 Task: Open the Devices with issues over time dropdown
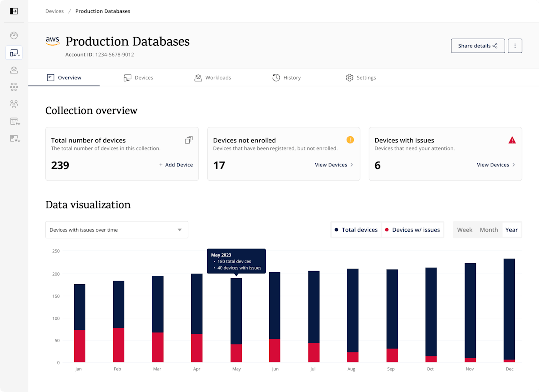point(116,230)
